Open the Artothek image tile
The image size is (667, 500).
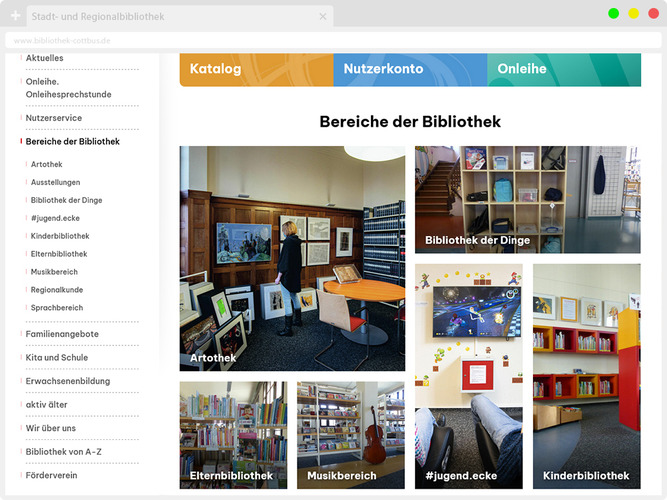[x=292, y=258]
